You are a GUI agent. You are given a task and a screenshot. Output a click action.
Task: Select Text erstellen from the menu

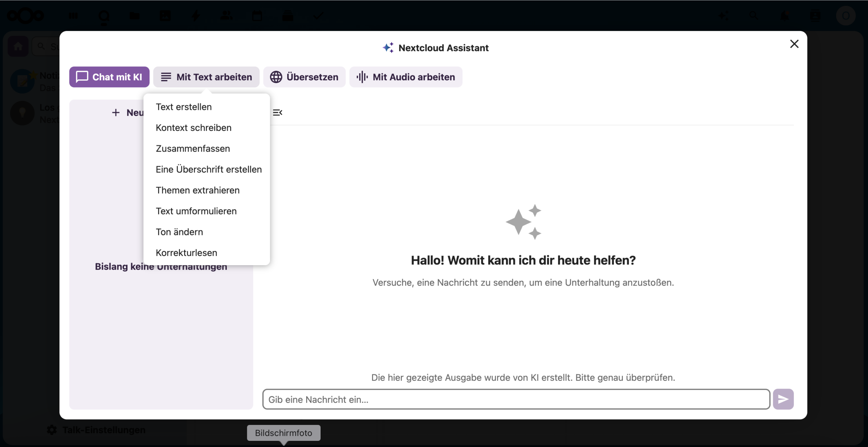tap(183, 107)
